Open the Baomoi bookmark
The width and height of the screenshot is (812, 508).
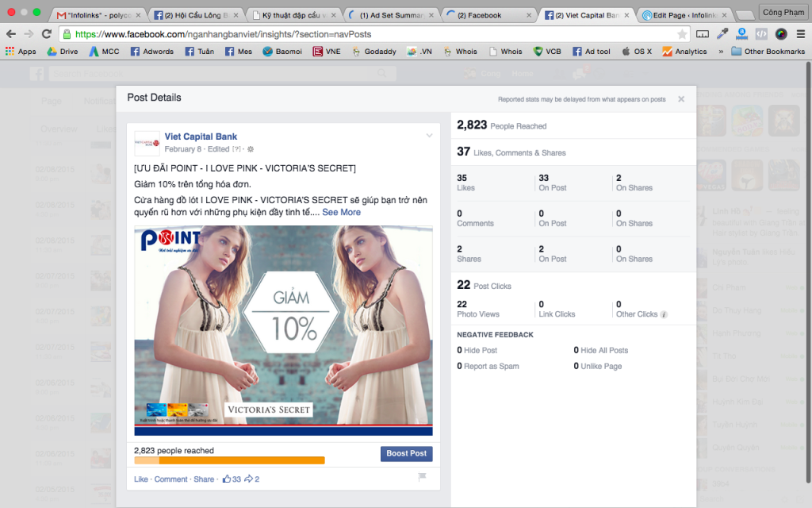pyautogui.click(x=282, y=52)
